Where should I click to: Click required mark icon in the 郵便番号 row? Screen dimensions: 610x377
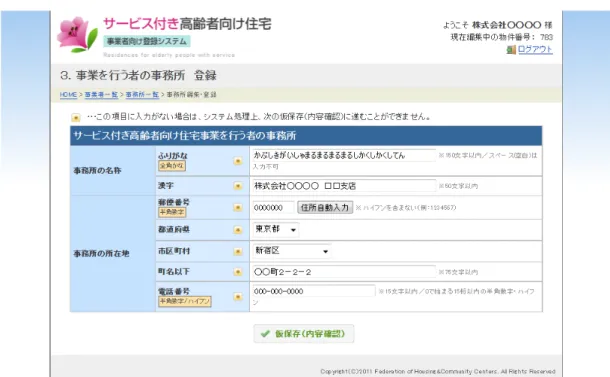click(x=238, y=208)
